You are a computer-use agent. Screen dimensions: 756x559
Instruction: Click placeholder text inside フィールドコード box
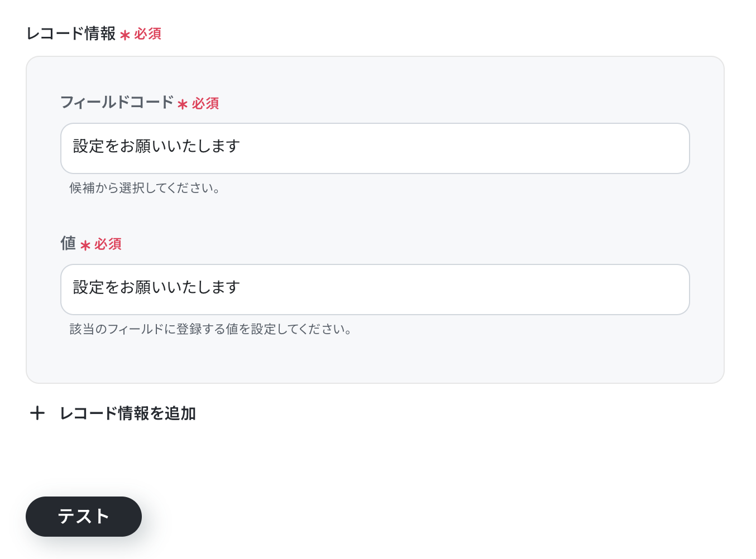(157, 146)
